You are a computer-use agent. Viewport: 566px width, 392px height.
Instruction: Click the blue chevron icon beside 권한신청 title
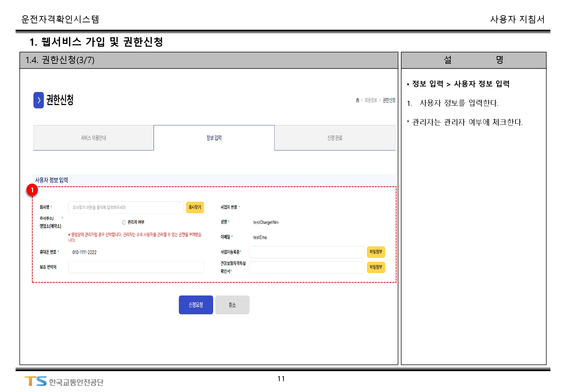39,100
